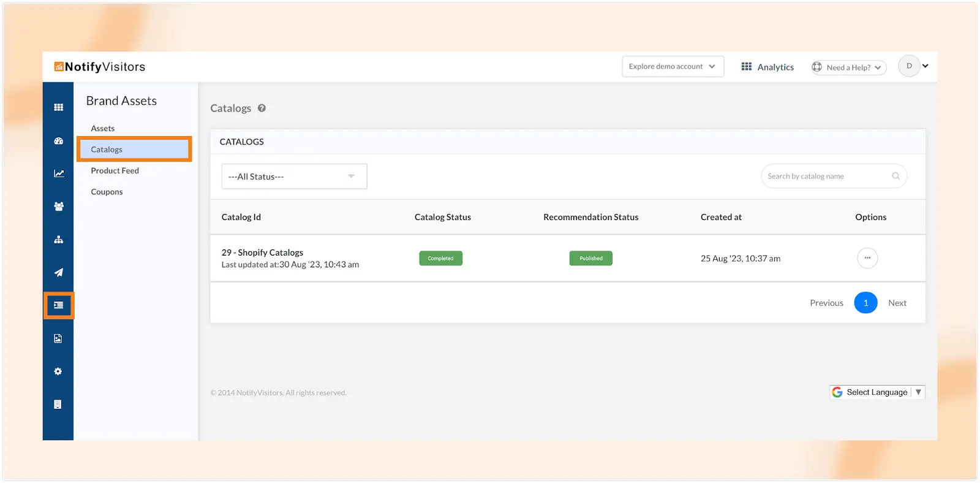Go to Assets in Brand Assets menu
The width and height of the screenshot is (980, 483).
tap(103, 129)
